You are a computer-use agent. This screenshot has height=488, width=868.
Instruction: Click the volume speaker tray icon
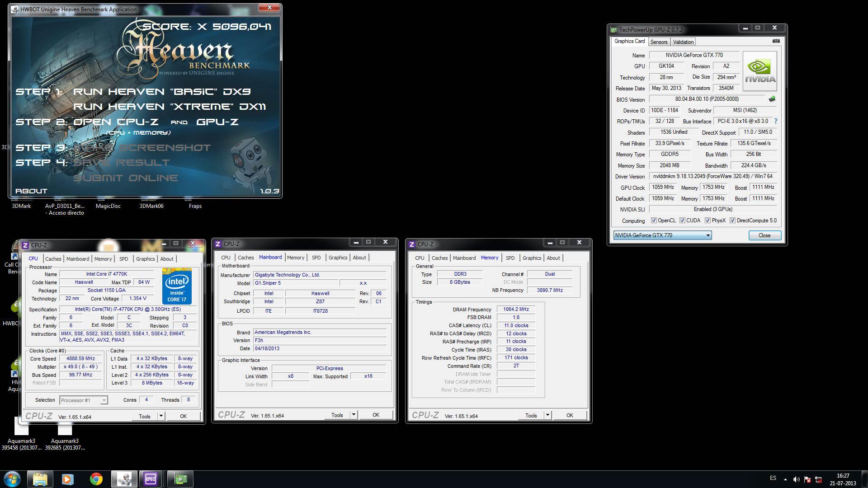tap(797, 479)
